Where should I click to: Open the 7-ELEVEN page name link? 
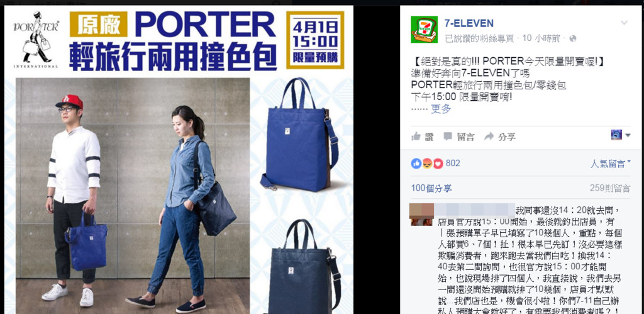(x=469, y=23)
